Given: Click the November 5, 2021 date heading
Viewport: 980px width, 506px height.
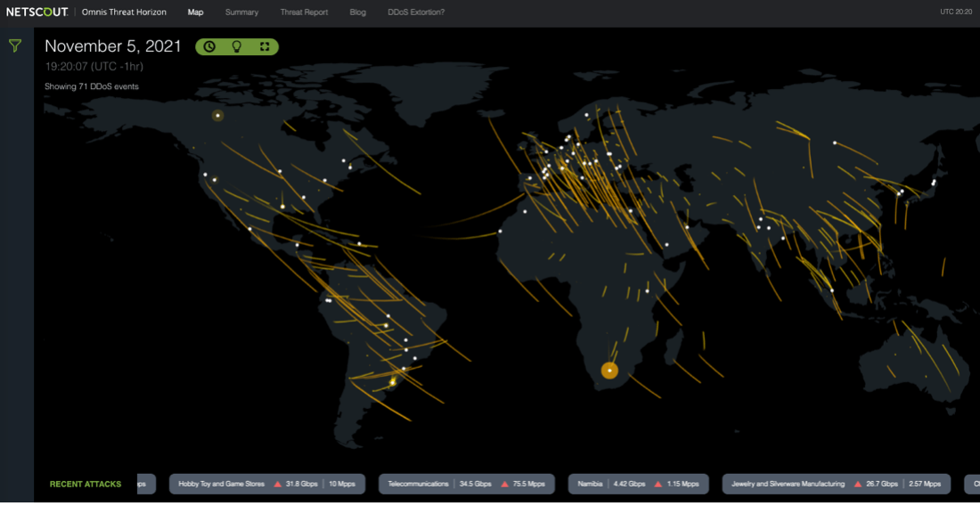Looking at the screenshot, I should (113, 46).
